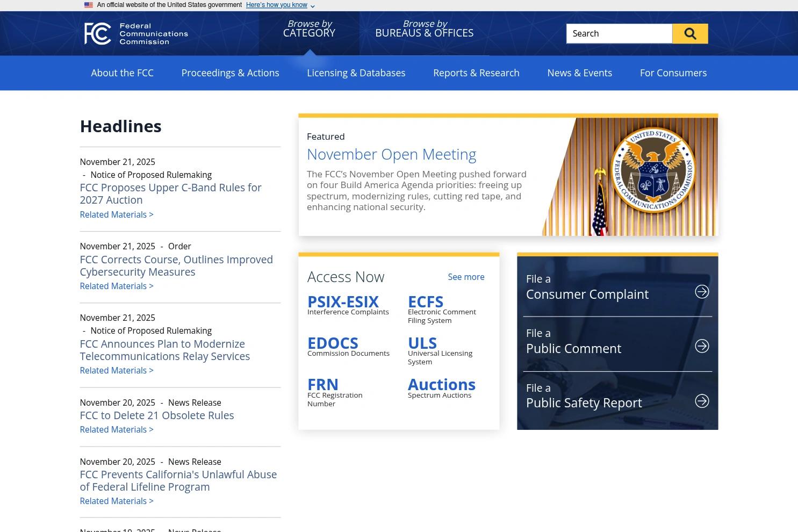Click the 'Access Now' heading
Image resolution: width=798 pixels, height=532 pixels.
pyautogui.click(x=346, y=277)
